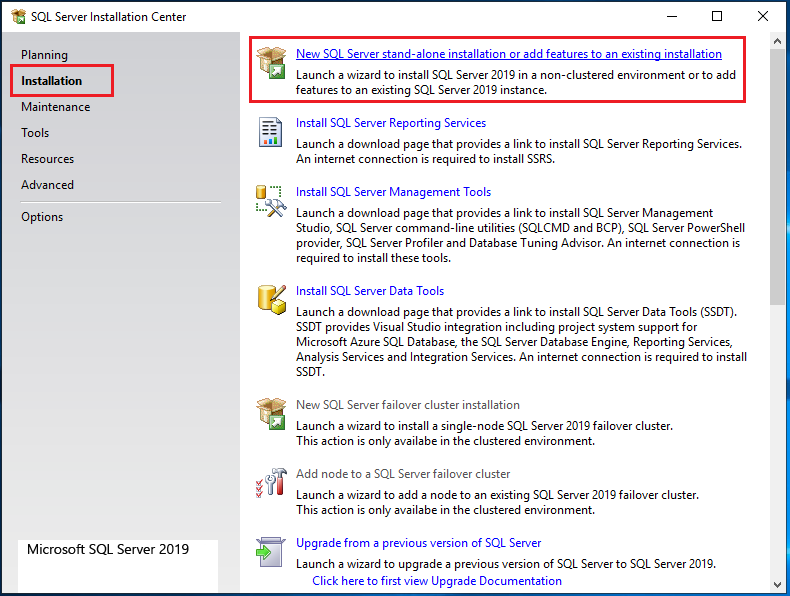Open the Planning section

(x=44, y=54)
